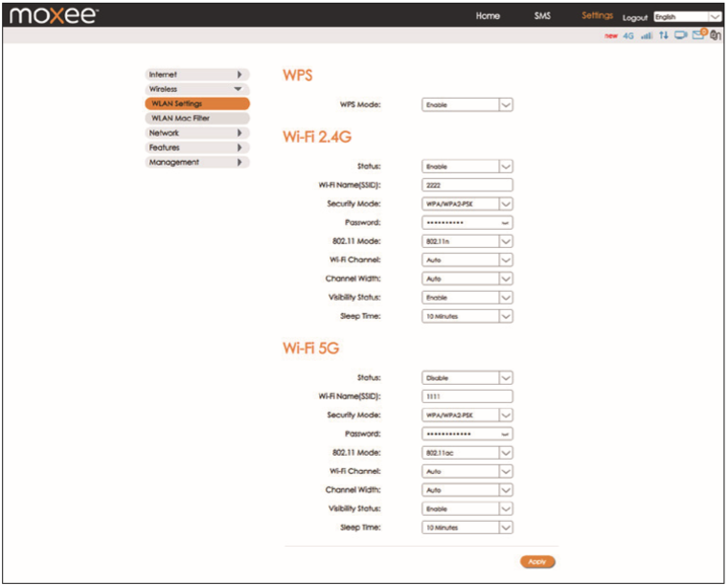Open Wi-Fi 2.4G Visibility Status dropdown
This screenshot has width=728, height=585.
pos(467,298)
